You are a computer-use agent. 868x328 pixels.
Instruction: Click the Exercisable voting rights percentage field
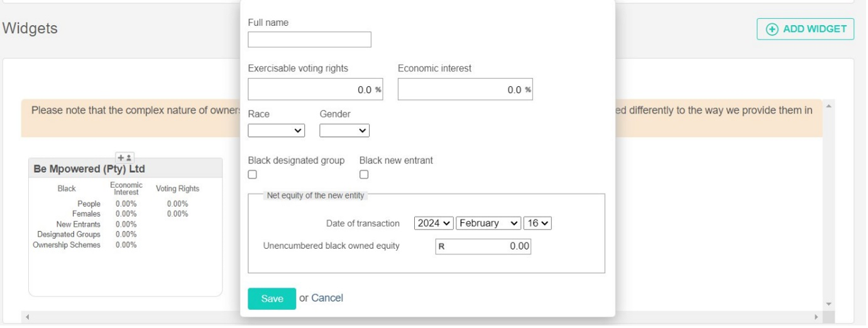click(x=316, y=90)
